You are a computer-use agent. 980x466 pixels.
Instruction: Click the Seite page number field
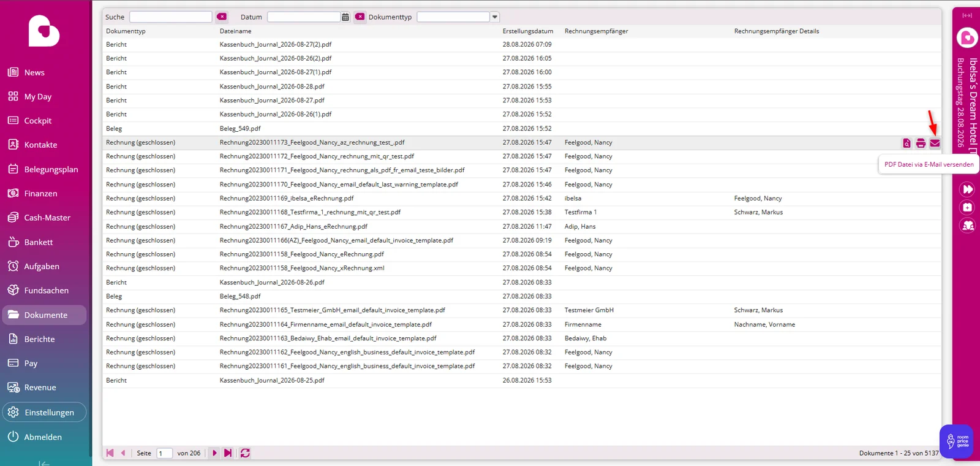(164, 453)
